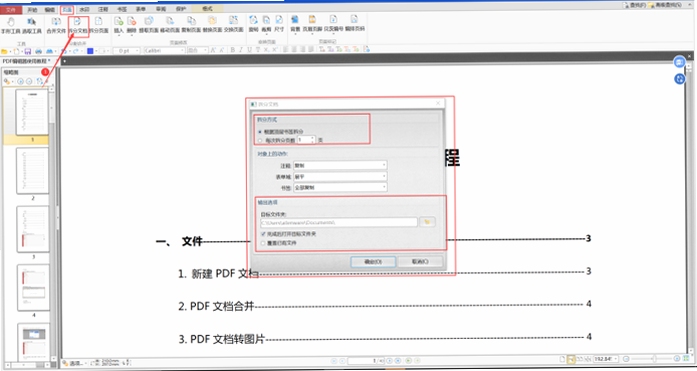The image size is (697, 371).
Task: Select page 2 thumbnail
Action: coord(32,171)
